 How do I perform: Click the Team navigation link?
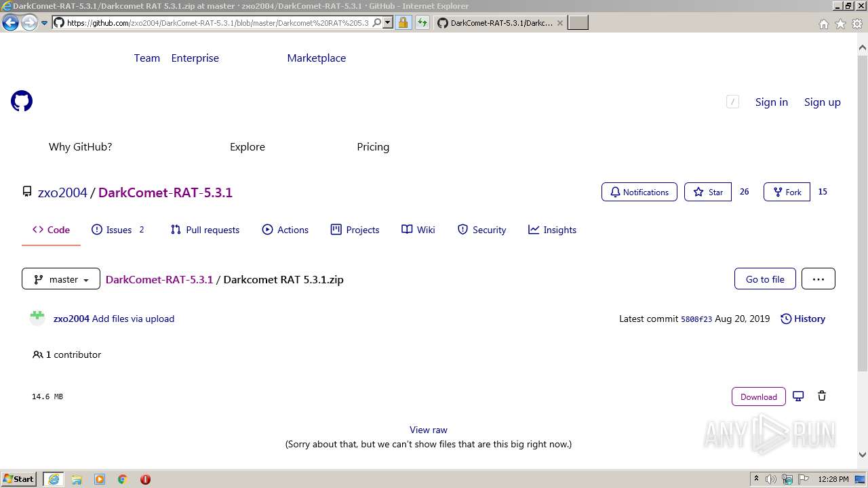(147, 58)
